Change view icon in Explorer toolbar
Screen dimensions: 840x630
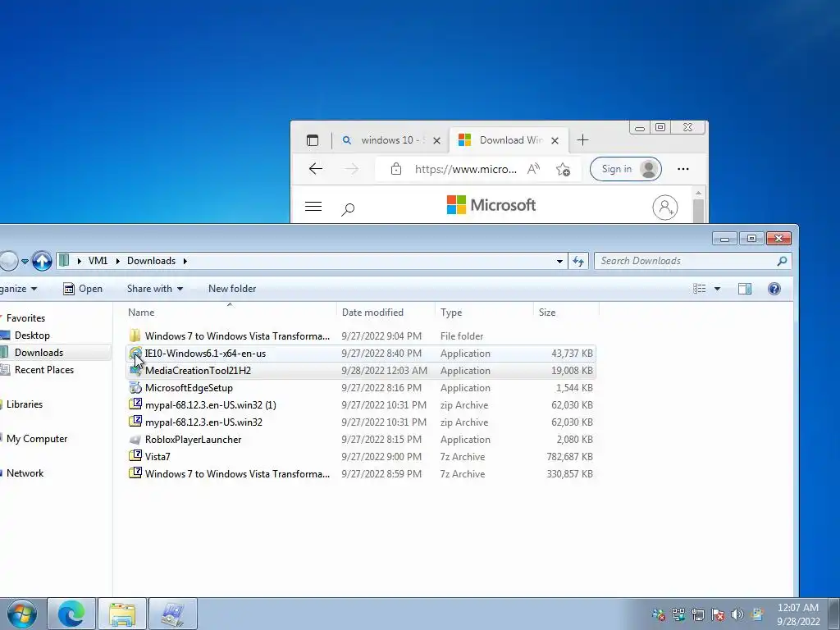click(x=699, y=289)
